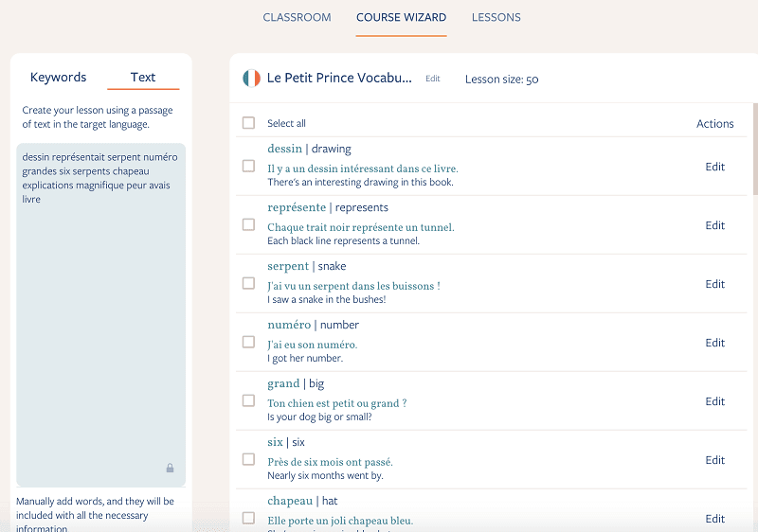Click inside the passage text area

tap(101, 315)
